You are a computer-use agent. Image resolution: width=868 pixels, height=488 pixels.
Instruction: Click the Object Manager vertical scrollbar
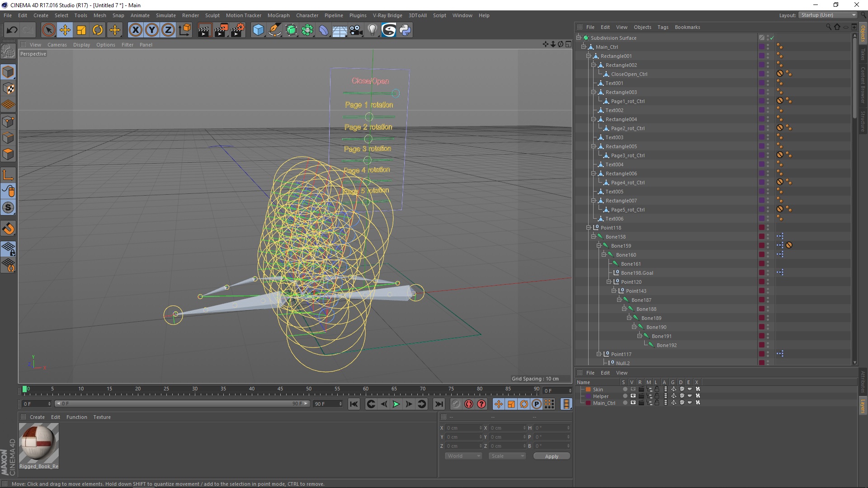[854, 77]
